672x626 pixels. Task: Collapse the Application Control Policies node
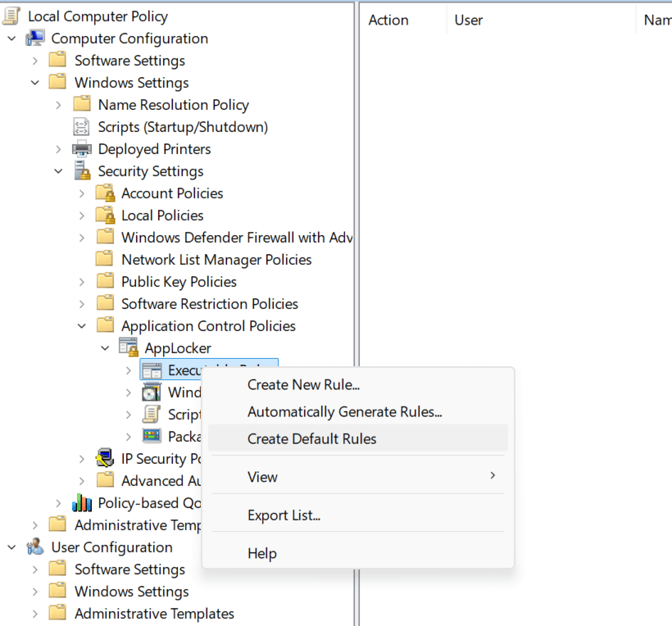pyautogui.click(x=82, y=326)
